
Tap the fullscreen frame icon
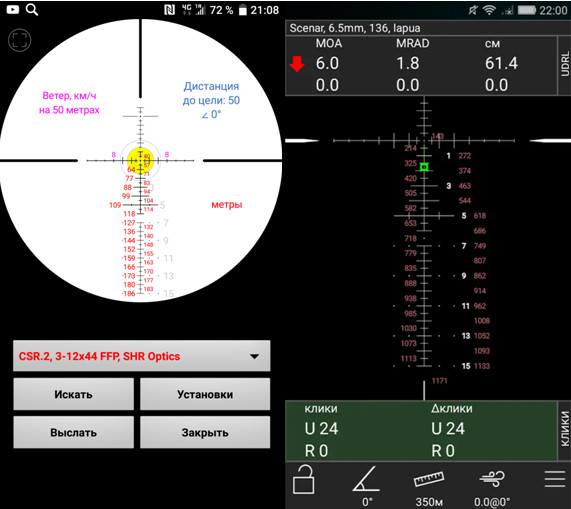tap(19, 40)
